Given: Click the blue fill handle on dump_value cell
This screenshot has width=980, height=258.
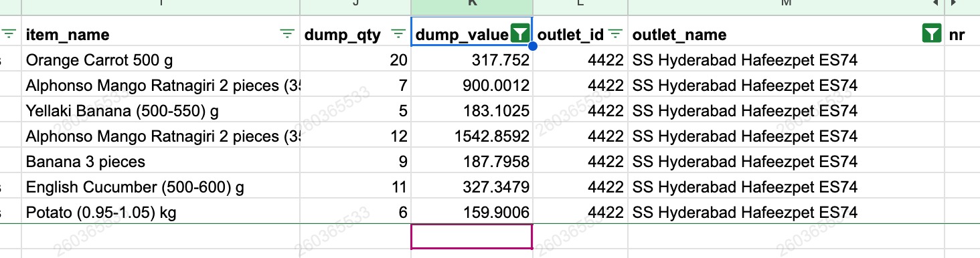Looking at the screenshot, I should pos(533,46).
